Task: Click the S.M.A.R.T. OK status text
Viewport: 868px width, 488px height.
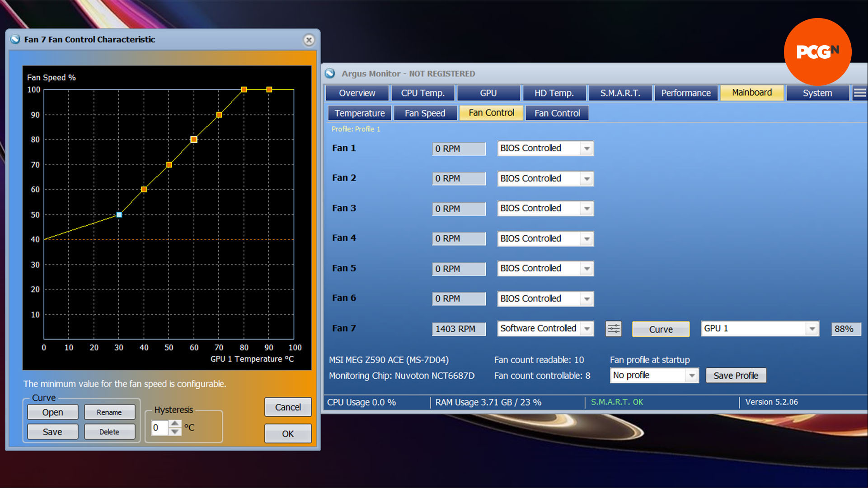Action: point(617,402)
